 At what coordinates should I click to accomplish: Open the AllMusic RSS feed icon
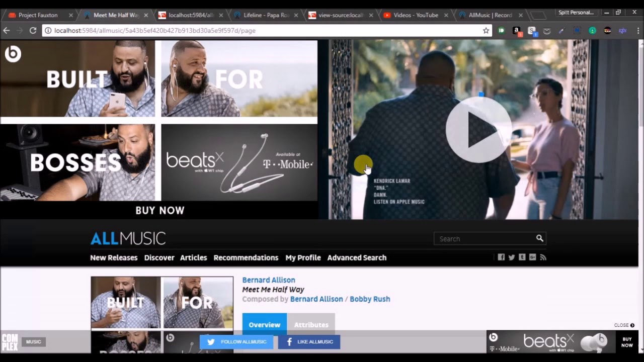pos(543,257)
